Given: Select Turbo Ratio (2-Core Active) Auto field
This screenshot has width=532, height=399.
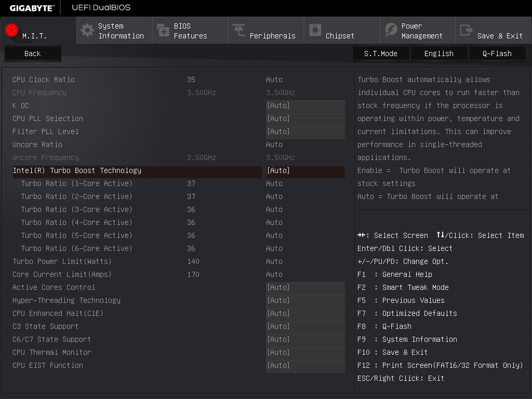Looking at the screenshot, I should point(274,196).
